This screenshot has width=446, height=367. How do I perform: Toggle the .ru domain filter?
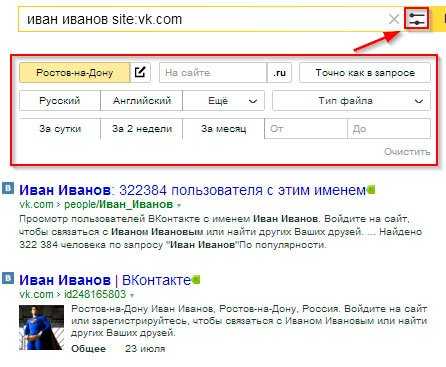pyautogui.click(x=279, y=72)
